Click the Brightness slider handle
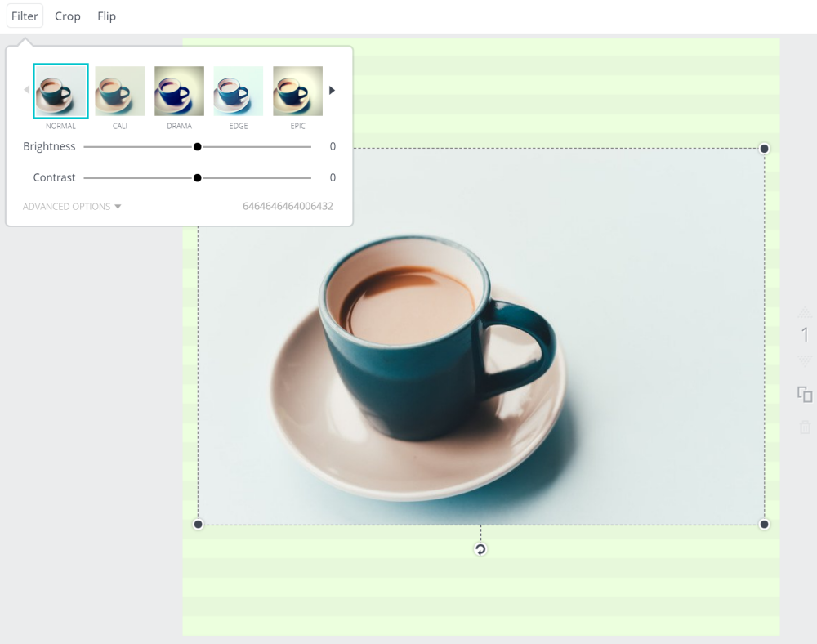 [x=198, y=147]
